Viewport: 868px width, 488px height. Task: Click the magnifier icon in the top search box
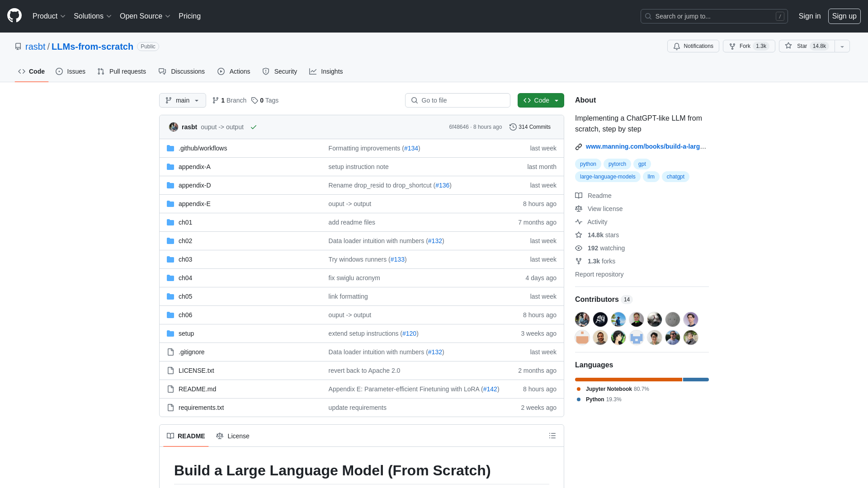(648, 16)
